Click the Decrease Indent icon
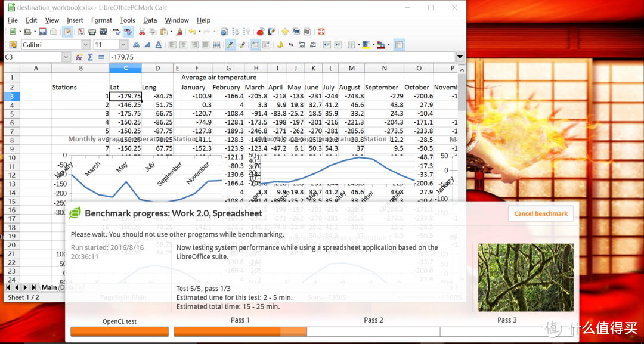The width and height of the screenshot is (644, 344). 327,45
